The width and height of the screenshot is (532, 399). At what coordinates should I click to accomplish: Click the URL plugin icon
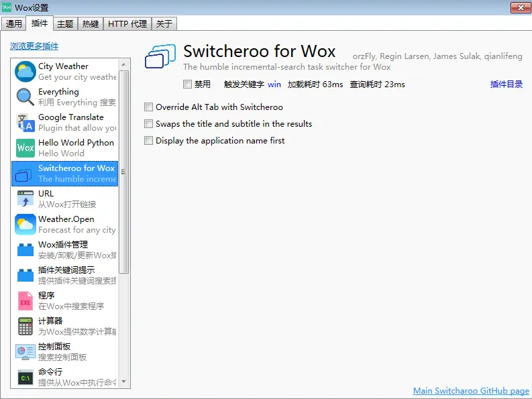point(25,198)
